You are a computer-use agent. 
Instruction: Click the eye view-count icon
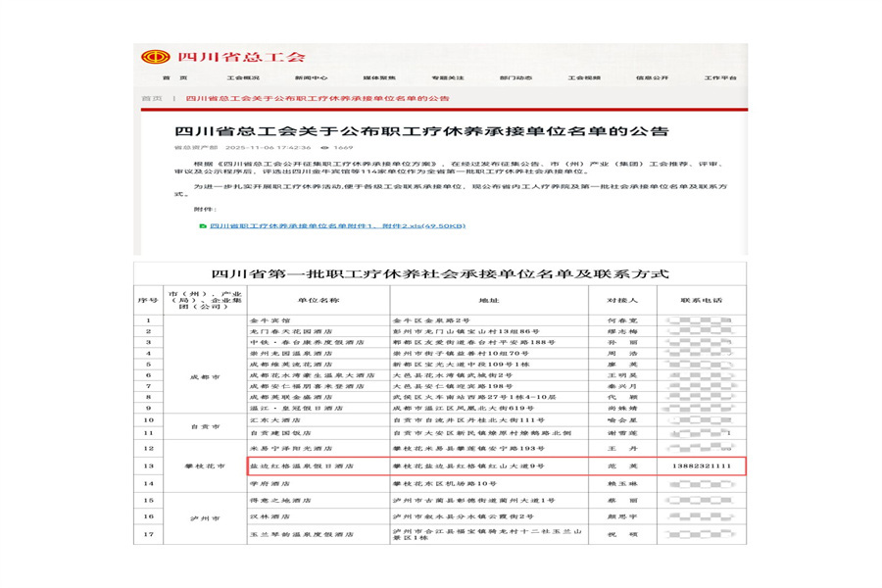324,147
